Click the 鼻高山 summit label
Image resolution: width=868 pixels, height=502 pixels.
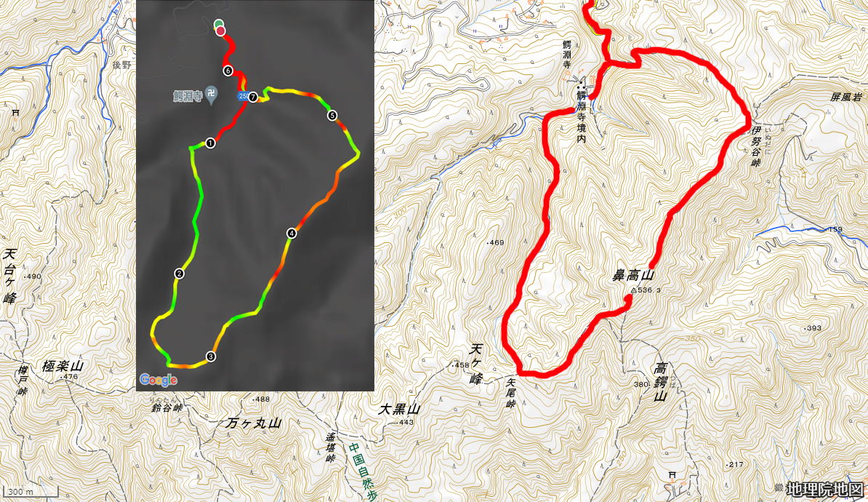point(632,276)
